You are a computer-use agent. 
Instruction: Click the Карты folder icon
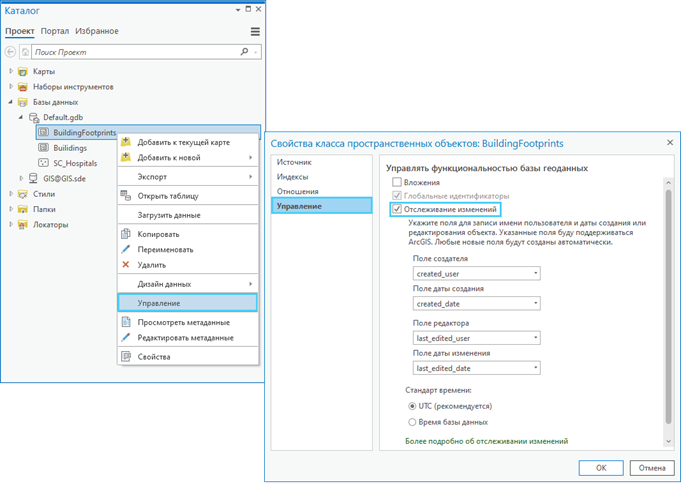(x=23, y=72)
